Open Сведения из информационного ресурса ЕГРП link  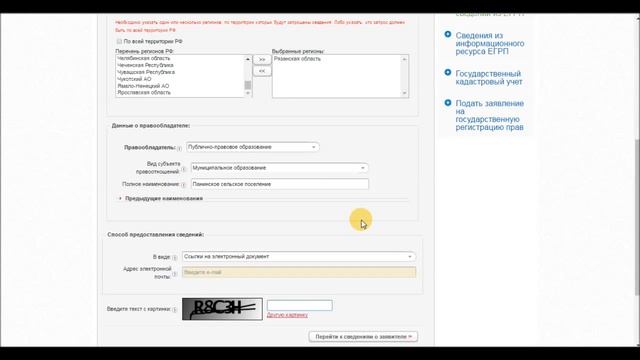point(490,43)
